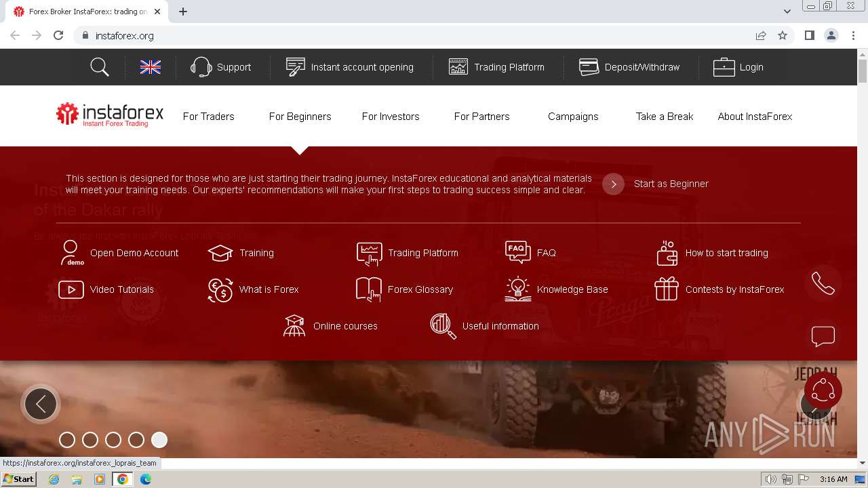Click the Contests by InstaForex gift icon
This screenshot has height=488, width=868.
point(667,289)
